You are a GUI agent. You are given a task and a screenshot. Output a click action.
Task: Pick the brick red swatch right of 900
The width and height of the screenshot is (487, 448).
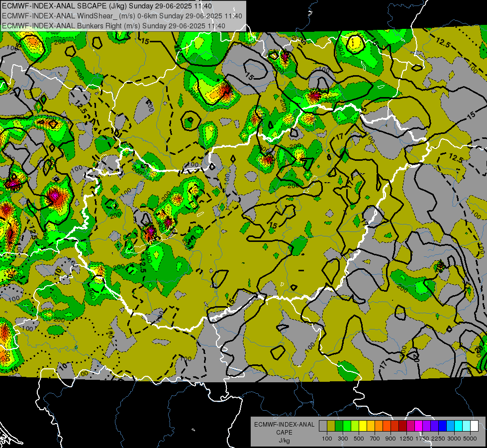395,426
